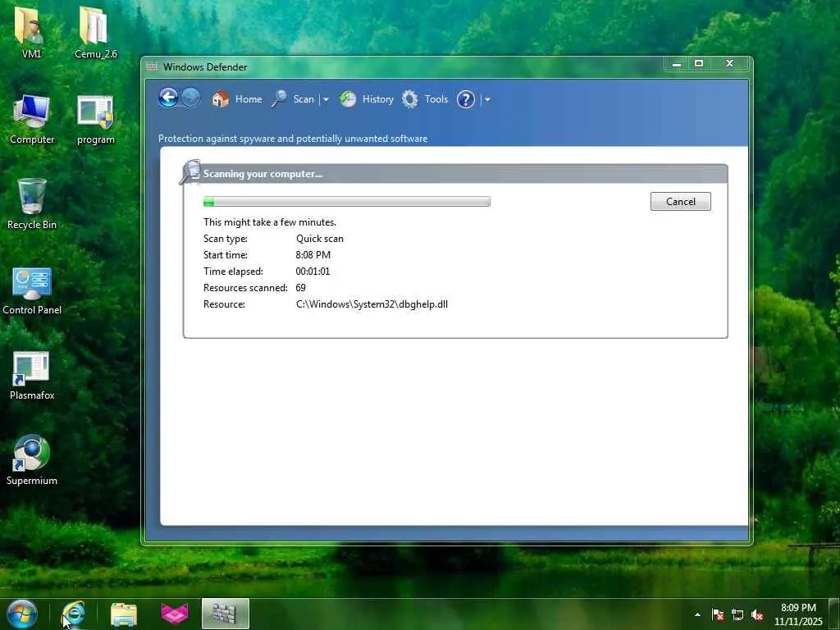Click the Tools gear icon
The height and width of the screenshot is (630, 840).
pos(410,99)
